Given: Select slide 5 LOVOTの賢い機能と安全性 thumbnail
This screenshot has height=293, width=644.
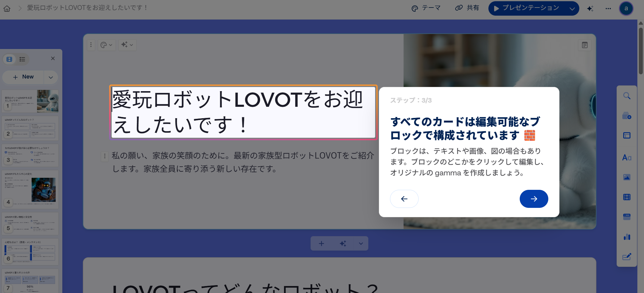Looking at the screenshot, I should point(30,224).
